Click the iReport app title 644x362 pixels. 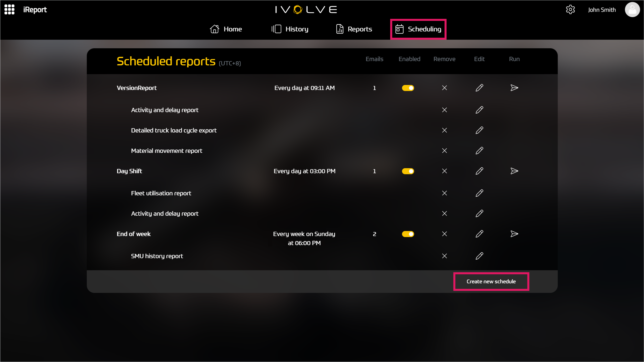[35, 10]
